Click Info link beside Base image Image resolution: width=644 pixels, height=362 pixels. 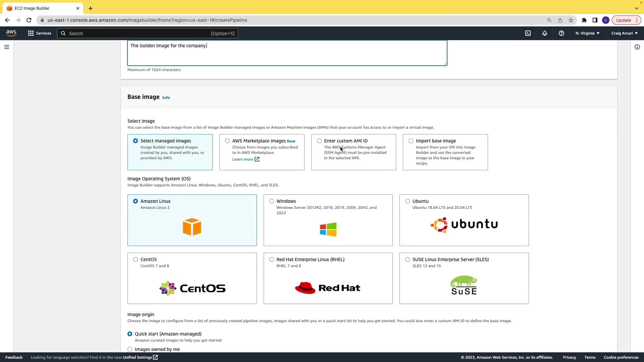click(x=166, y=98)
